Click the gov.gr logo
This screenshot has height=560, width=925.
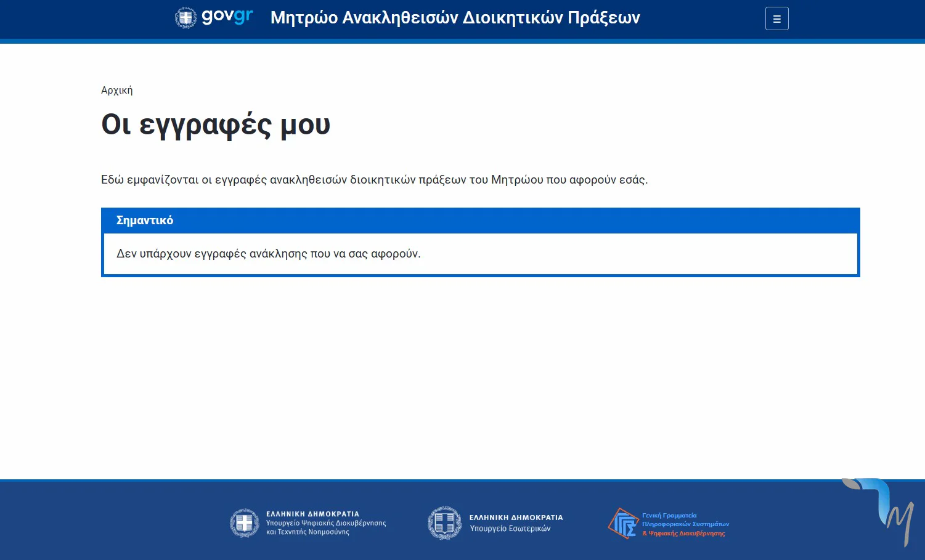tap(214, 17)
